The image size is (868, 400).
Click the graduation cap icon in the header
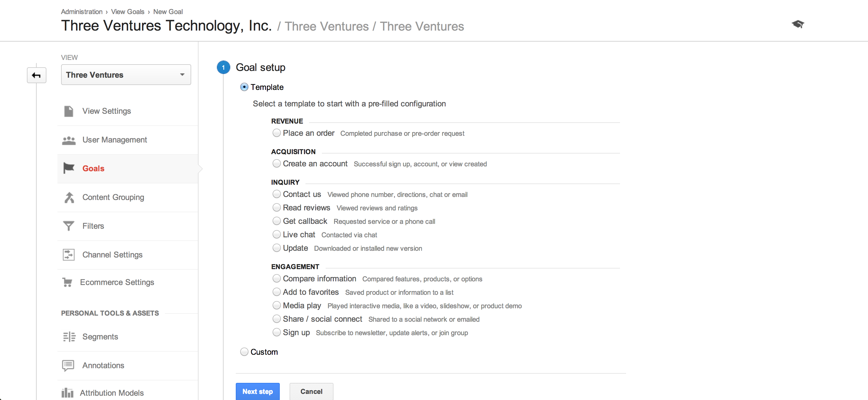click(x=799, y=24)
